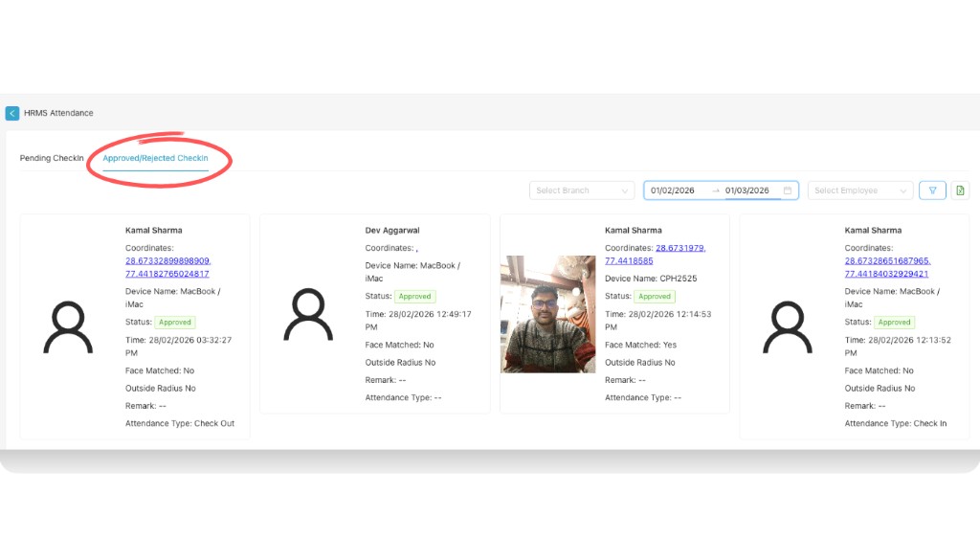Expand the Select Branch chevron arrow

(x=627, y=190)
